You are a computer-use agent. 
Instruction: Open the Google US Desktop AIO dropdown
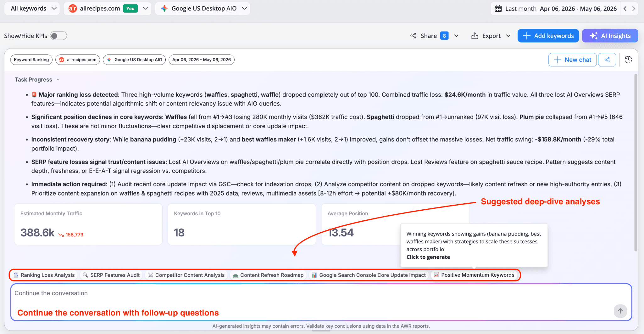click(x=203, y=8)
